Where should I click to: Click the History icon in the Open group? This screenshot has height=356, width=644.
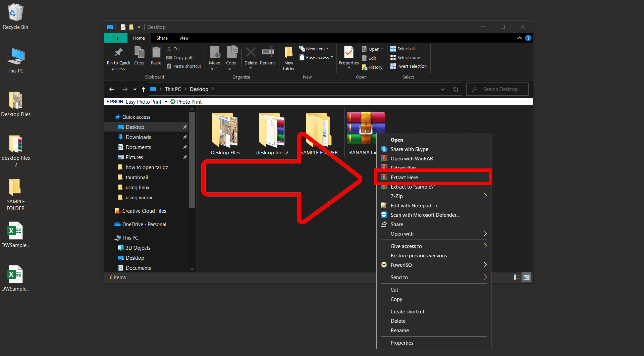click(372, 67)
